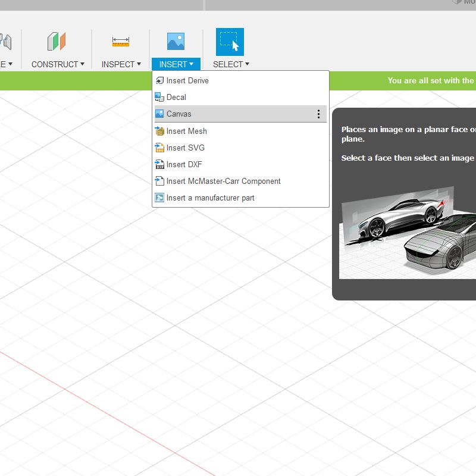Collapse the INSERT dropdown menu
The image size is (476, 476).
point(176,64)
